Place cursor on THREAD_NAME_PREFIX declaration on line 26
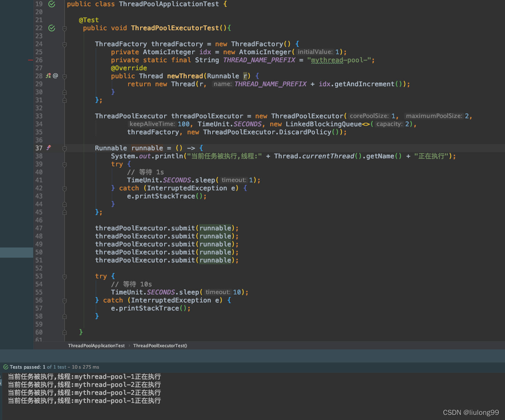The height and width of the screenshot is (420, 505). click(x=259, y=60)
